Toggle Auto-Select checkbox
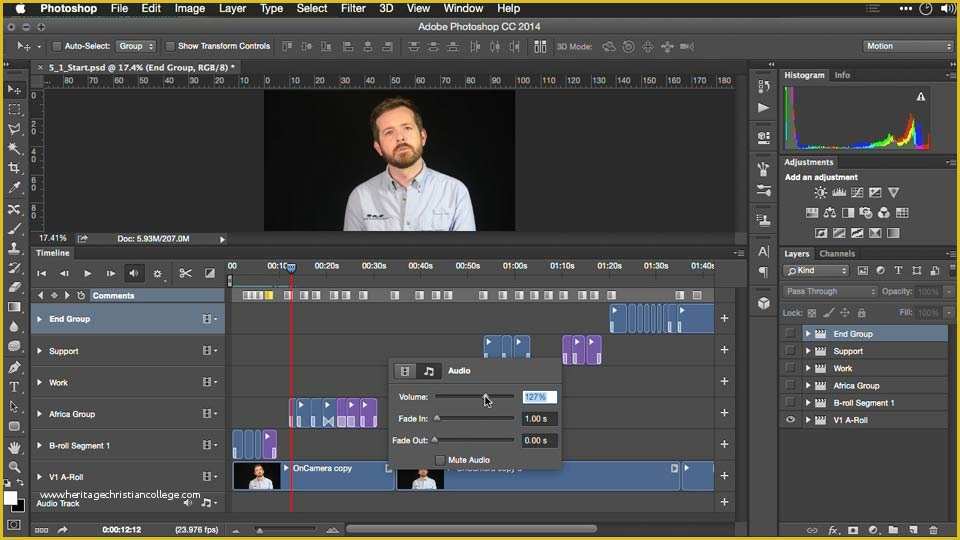The height and width of the screenshot is (540, 960). (56, 46)
